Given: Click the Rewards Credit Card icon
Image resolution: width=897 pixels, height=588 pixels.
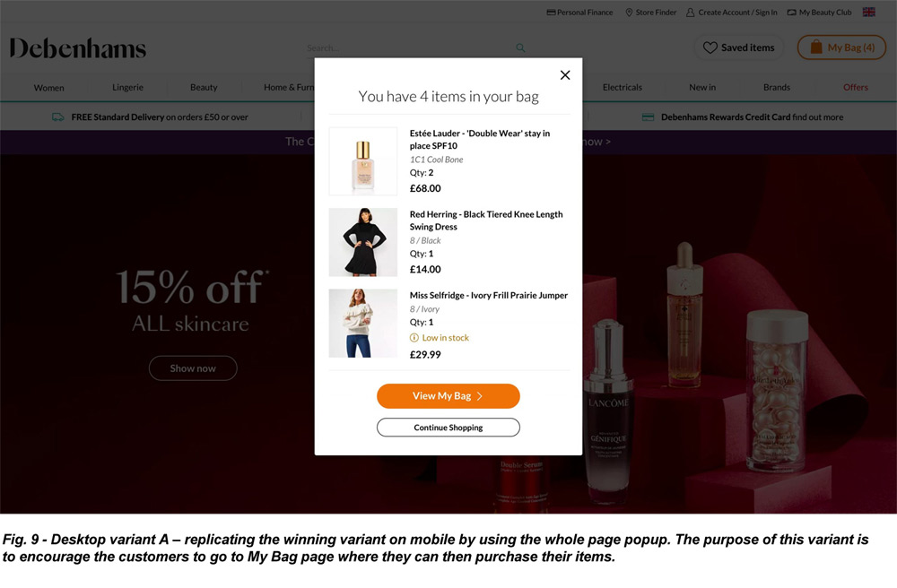Looking at the screenshot, I should 647,117.
